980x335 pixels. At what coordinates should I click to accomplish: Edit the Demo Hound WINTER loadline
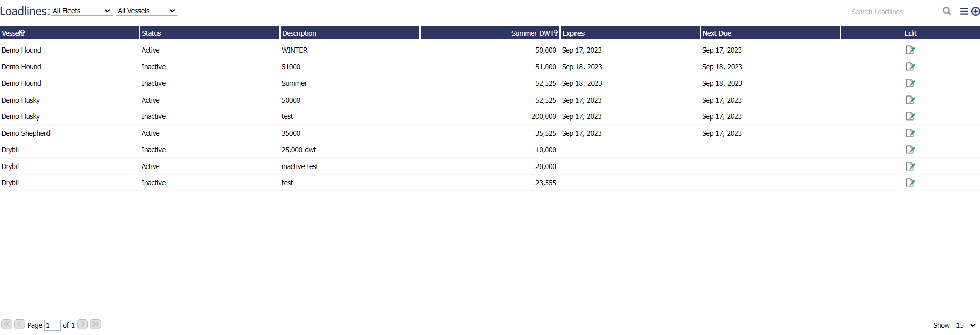pos(910,50)
